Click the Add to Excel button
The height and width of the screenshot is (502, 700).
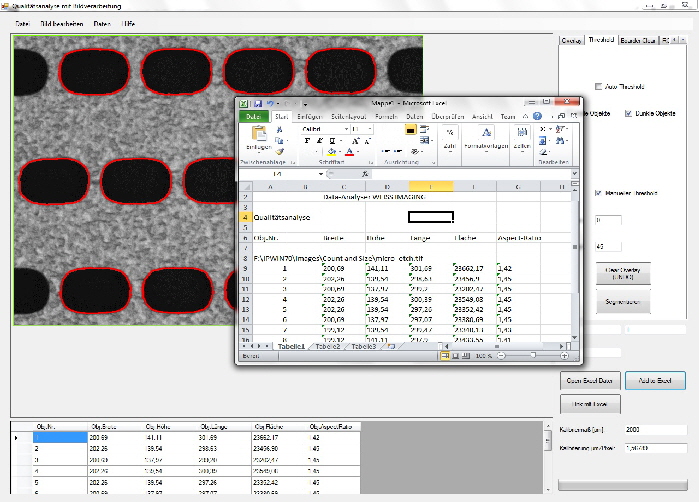(x=655, y=381)
